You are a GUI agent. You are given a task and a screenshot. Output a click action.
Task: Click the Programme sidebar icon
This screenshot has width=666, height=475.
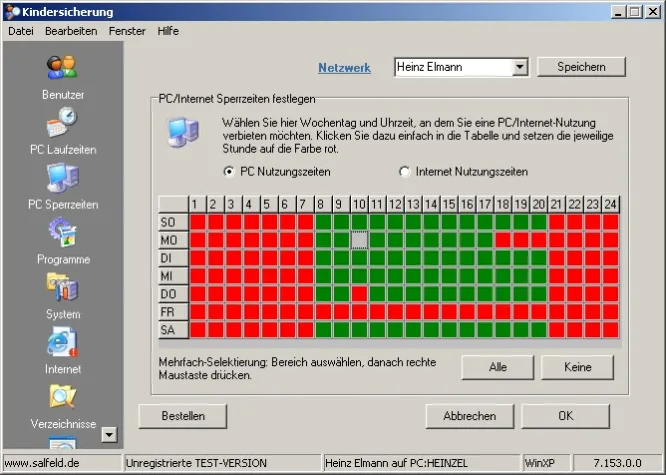[63, 233]
